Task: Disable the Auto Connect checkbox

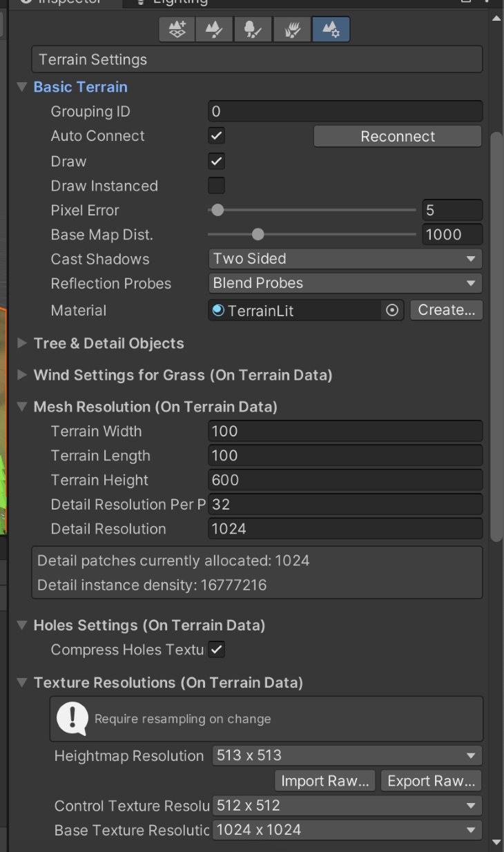Action: tap(216, 135)
